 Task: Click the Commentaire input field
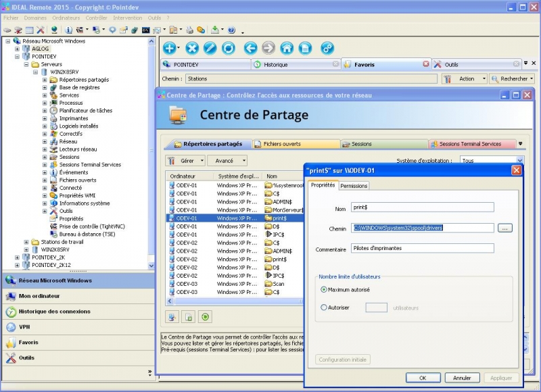(x=422, y=248)
